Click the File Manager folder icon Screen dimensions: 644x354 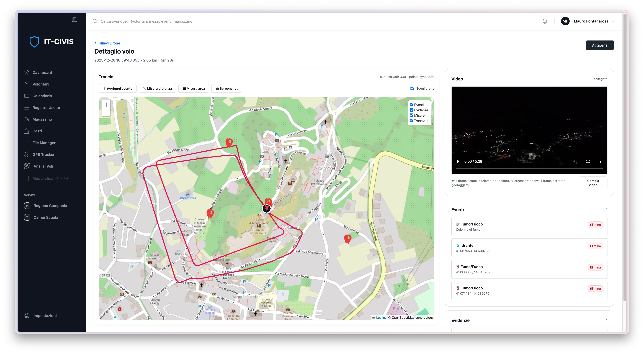click(27, 143)
